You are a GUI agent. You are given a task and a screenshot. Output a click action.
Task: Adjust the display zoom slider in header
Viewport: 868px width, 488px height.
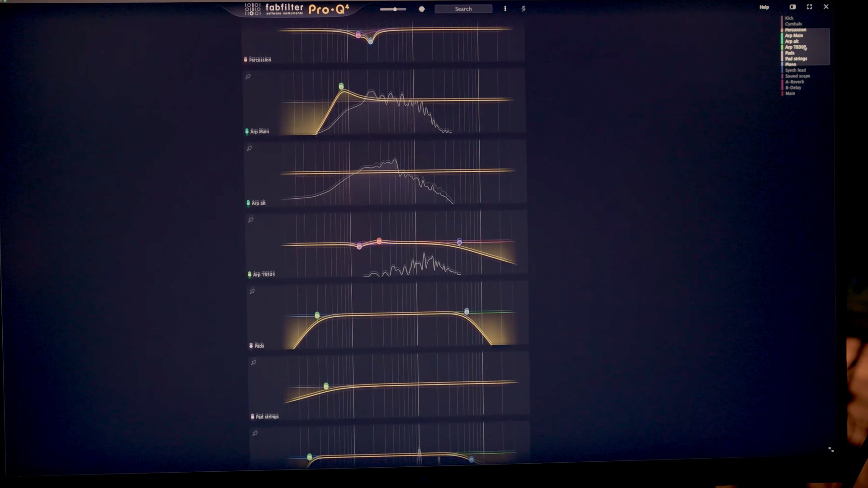(x=393, y=9)
